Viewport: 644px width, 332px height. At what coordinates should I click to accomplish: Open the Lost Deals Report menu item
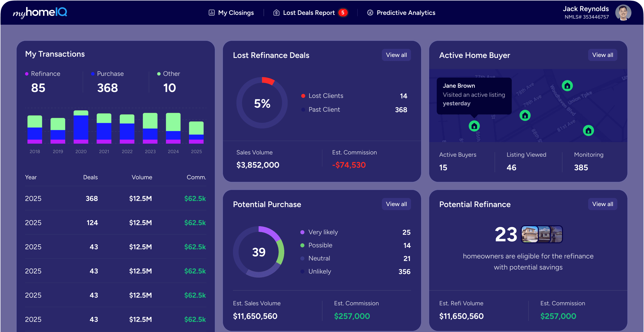click(309, 12)
